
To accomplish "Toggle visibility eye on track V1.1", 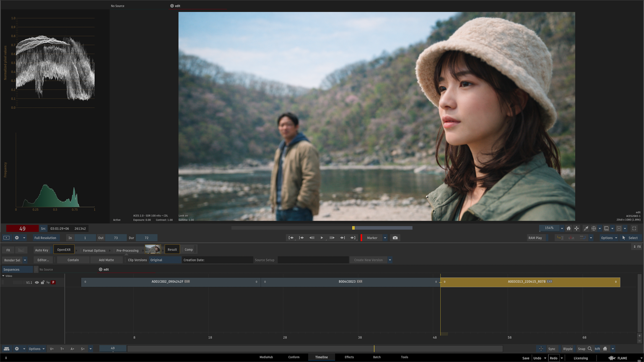I will tap(37, 282).
